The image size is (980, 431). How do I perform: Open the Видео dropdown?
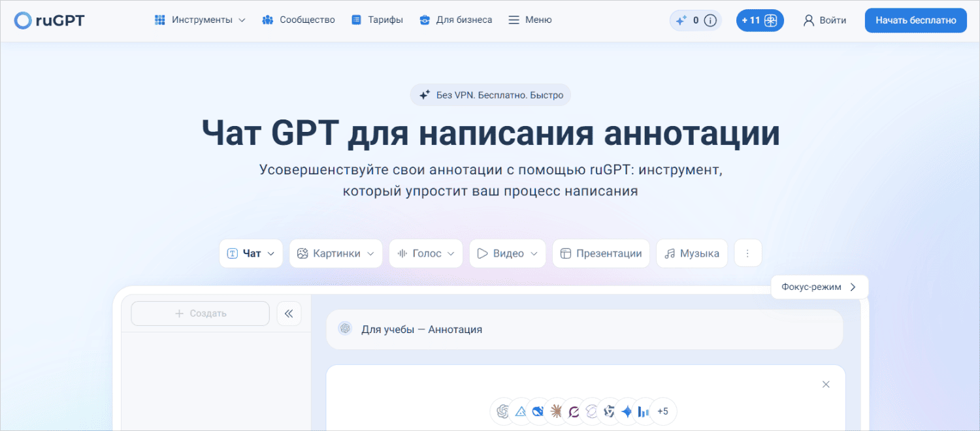(x=507, y=253)
